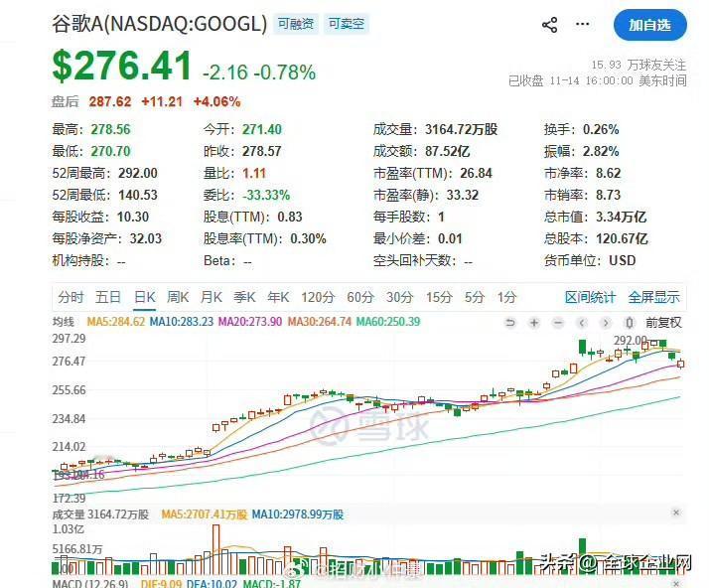
Task: Click the 均线 indicator label
Action: click(x=64, y=322)
